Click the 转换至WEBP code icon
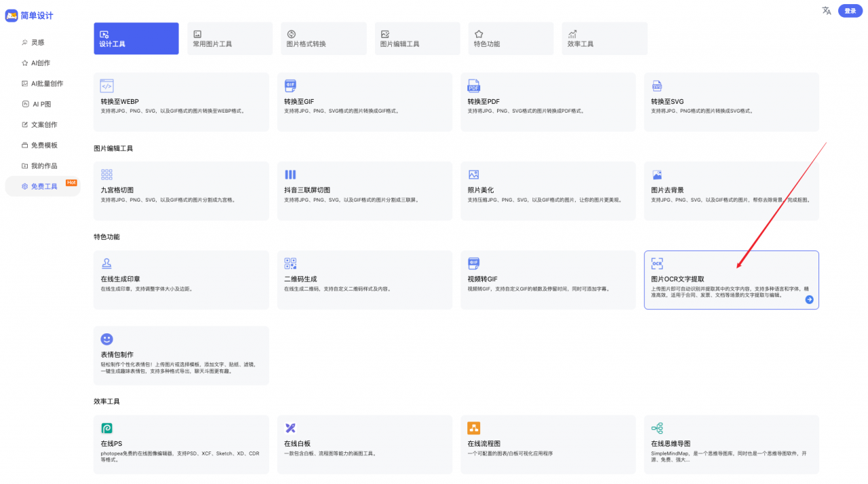 point(106,86)
